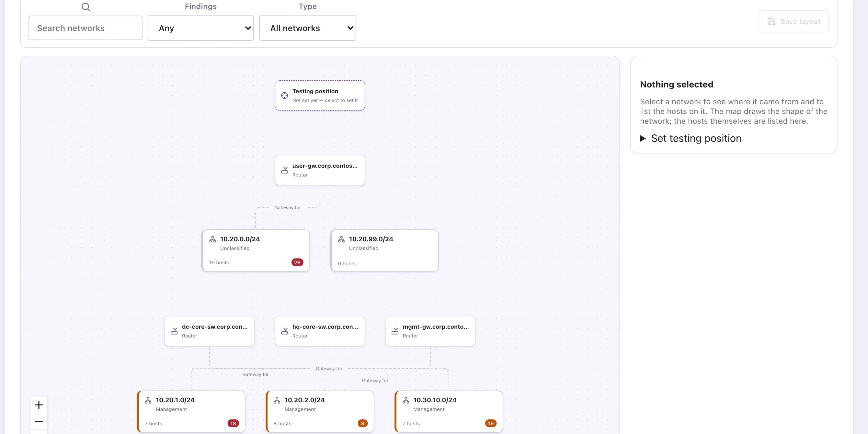Click the Search networks input field

85,28
